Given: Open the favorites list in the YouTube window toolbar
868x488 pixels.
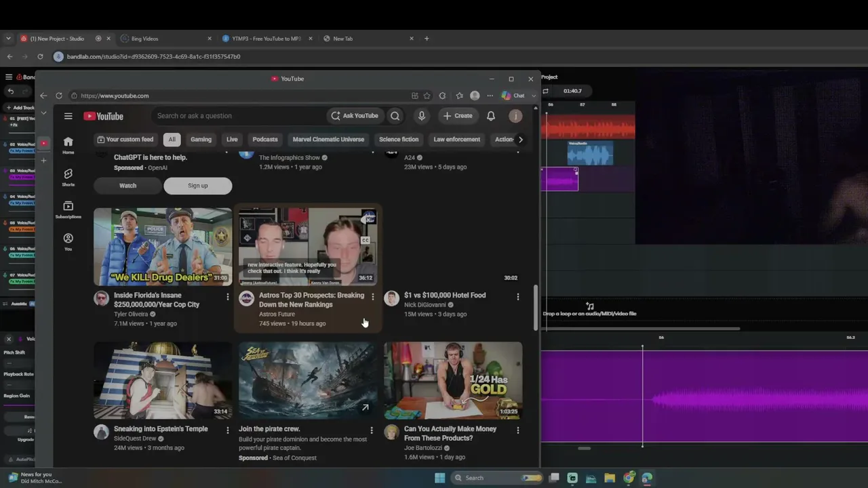Looking at the screenshot, I should [x=459, y=96].
